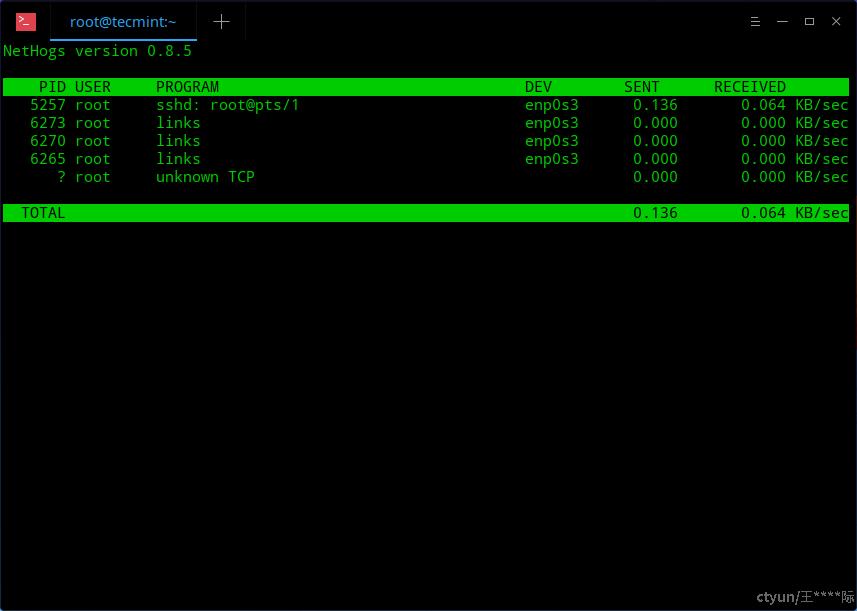Click the DEV column header
Screen dimensions: 857x611
click(538, 87)
